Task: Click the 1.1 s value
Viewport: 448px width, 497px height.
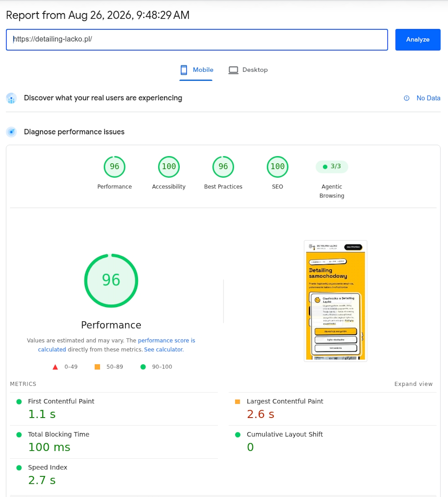Action: click(x=42, y=414)
